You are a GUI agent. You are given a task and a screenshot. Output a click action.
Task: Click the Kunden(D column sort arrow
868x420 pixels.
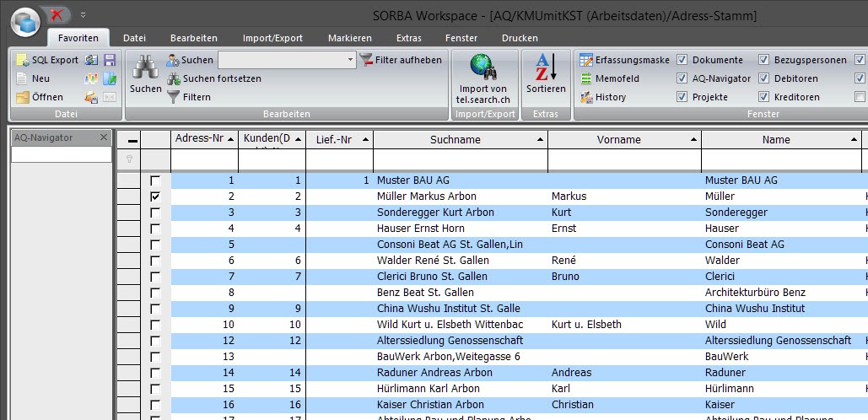tap(299, 139)
